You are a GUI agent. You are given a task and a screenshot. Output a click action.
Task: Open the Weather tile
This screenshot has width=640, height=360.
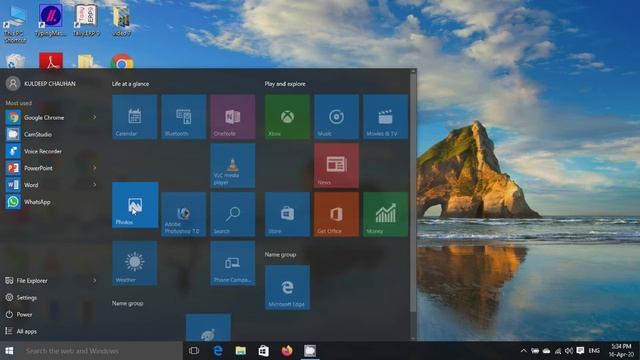coord(135,263)
